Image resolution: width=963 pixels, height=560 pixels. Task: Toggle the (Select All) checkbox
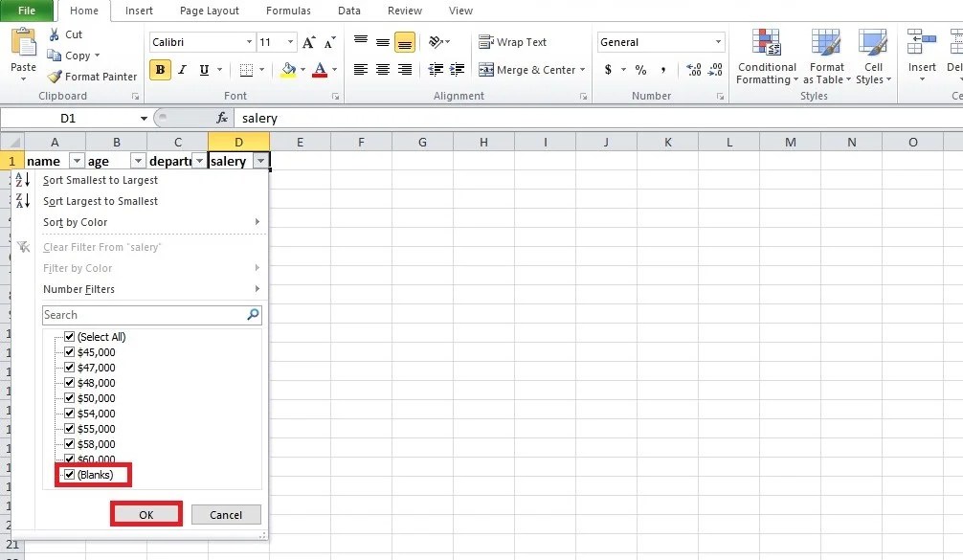coord(70,336)
